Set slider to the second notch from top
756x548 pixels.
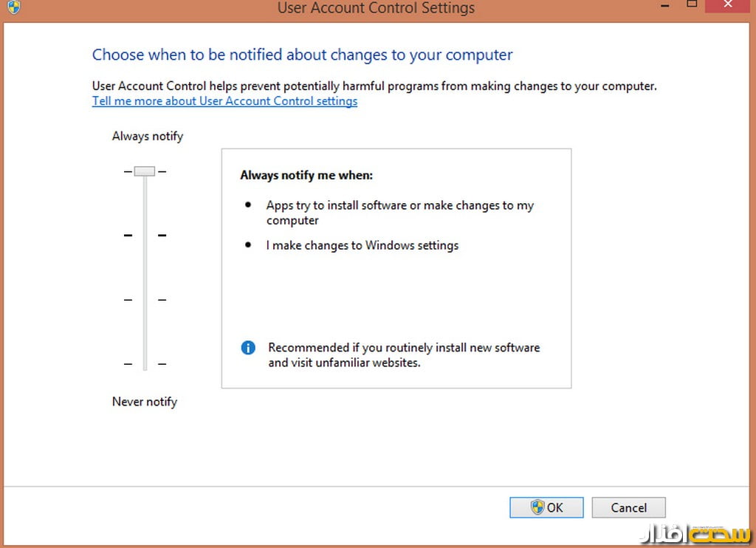[x=145, y=236]
